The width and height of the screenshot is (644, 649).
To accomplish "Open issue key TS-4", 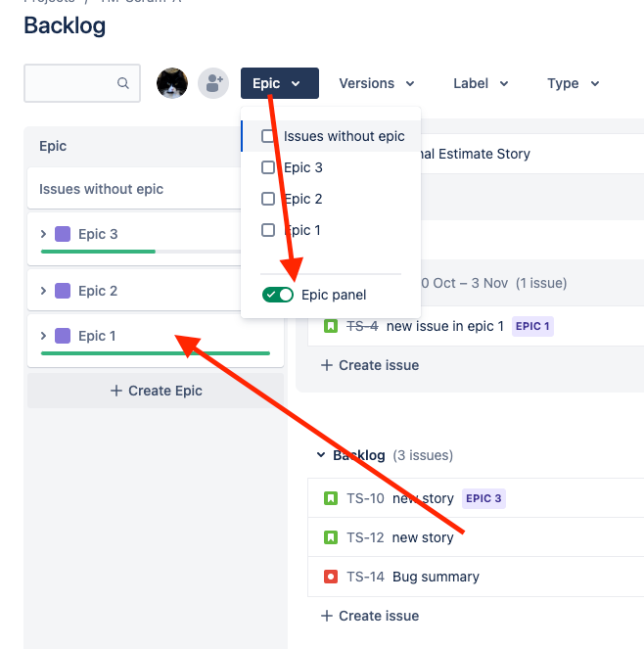I will click(x=362, y=326).
